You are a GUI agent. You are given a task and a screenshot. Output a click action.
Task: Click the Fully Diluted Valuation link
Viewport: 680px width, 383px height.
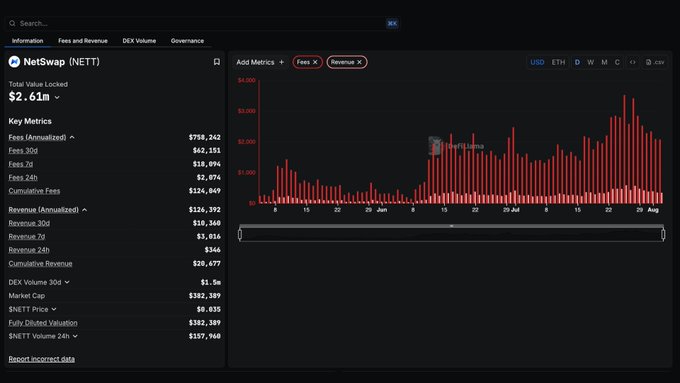point(43,323)
